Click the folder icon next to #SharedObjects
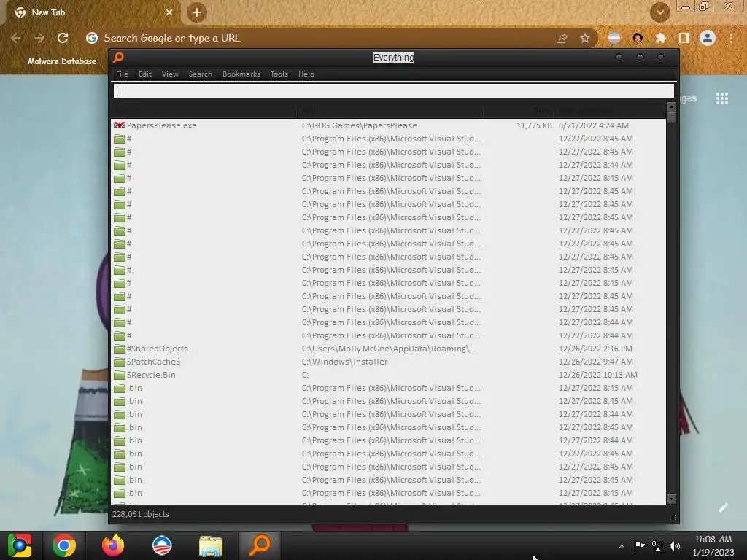The height and width of the screenshot is (560, 747). (119, 349)
